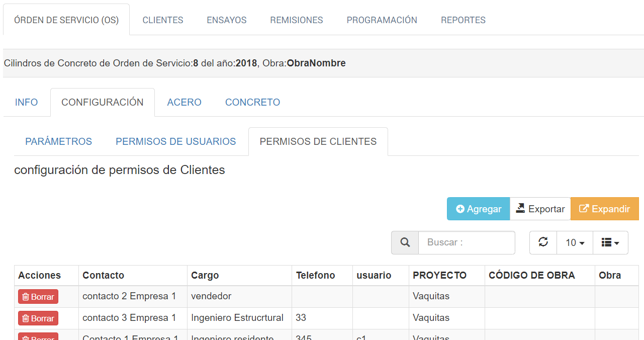Open the PERMISOS DE USUARIOS tab
Screen dimensions: 644x340
click(175, 141)
